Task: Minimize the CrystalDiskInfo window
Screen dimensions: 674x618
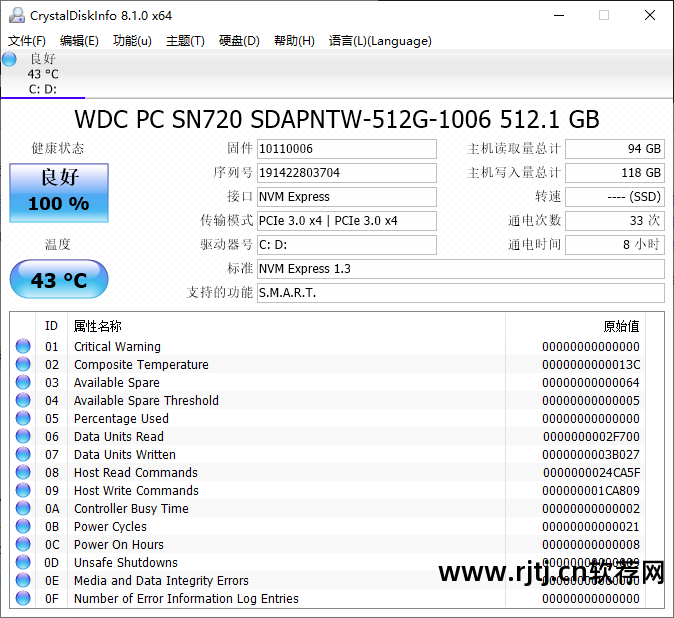Action: coord(559,15)
